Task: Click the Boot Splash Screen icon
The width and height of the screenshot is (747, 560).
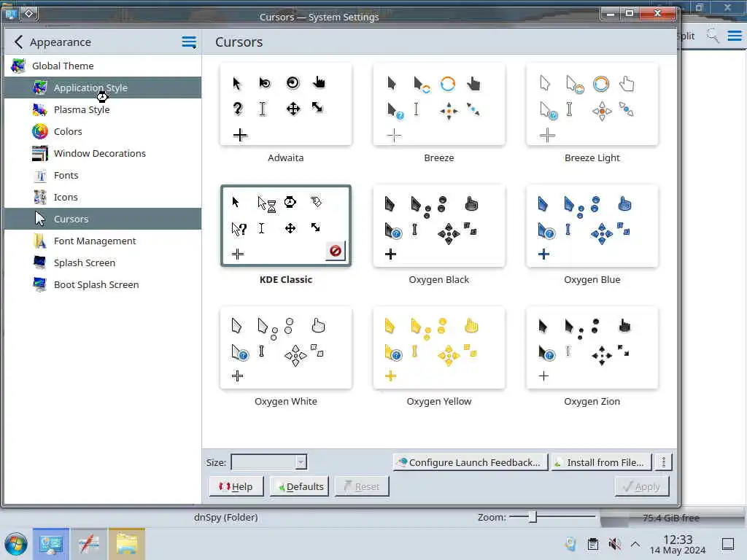Action: (x=40, y=285)
